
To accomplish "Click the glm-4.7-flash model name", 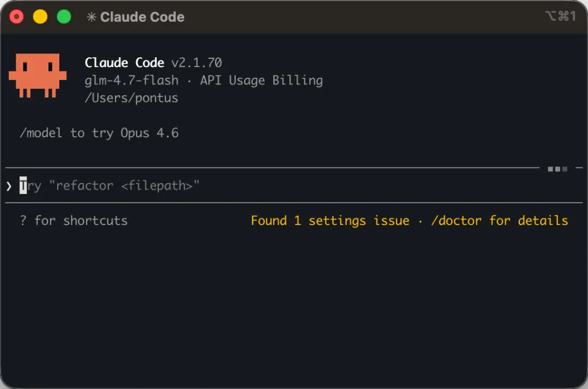I will point(132,81).
